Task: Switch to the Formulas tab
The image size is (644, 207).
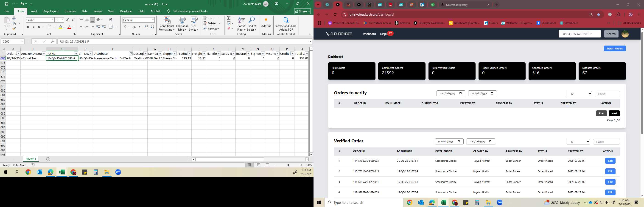Action: 70,11
